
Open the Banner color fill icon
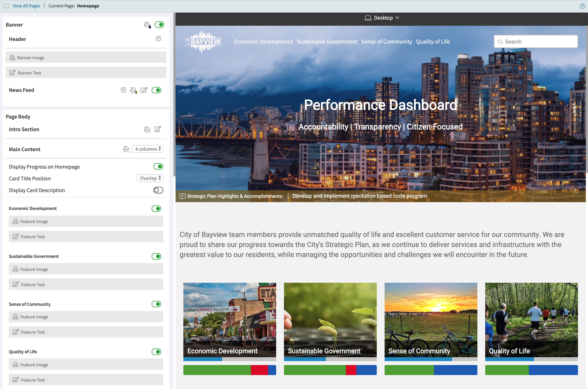point(147,25)
